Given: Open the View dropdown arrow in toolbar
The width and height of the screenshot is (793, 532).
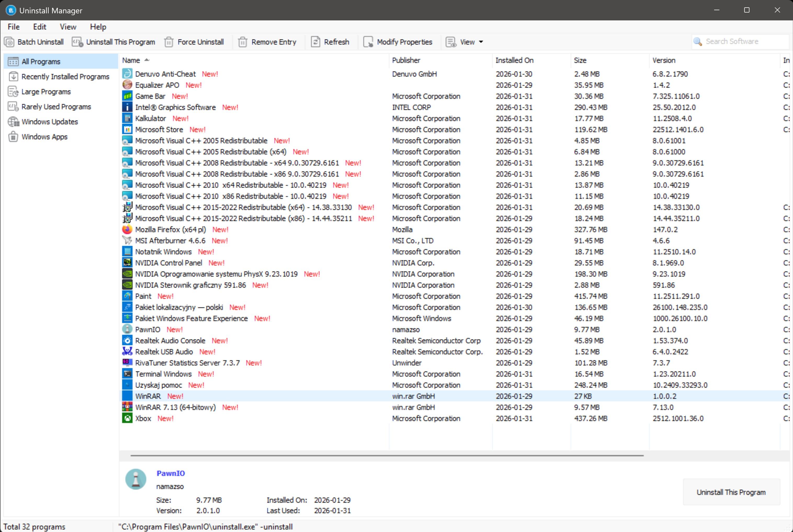Looking at the screenshot, I should 481,42.
